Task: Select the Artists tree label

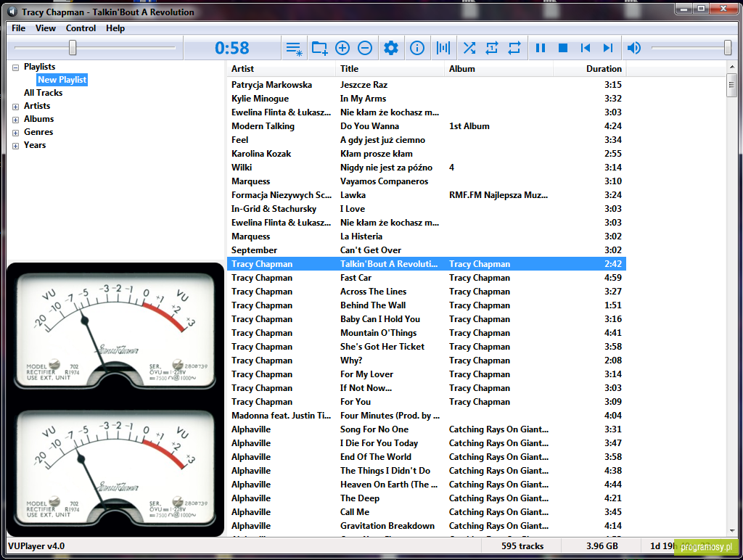Action: 37,106
